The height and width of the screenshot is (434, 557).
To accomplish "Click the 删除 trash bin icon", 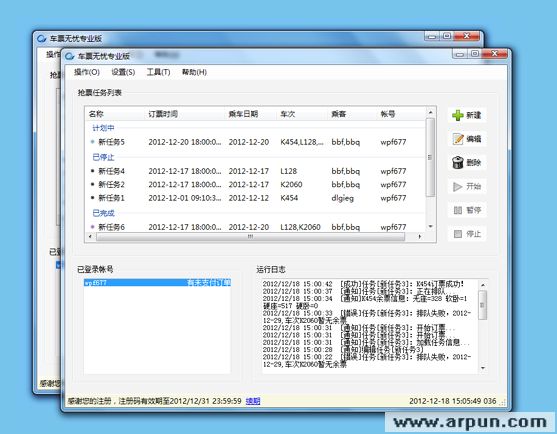I will click(458, 162).
